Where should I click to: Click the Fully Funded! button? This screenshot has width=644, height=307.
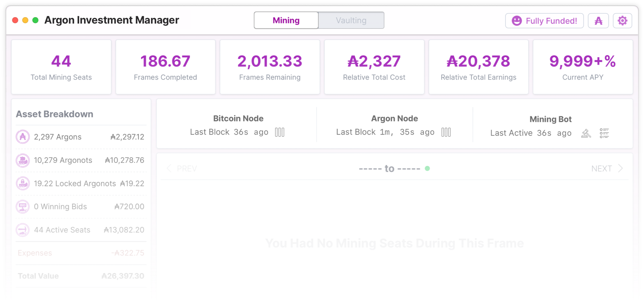click(544, 21)
